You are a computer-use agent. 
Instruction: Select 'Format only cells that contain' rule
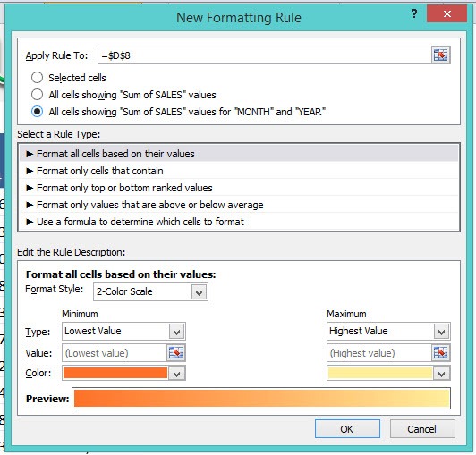pos(239,171)
